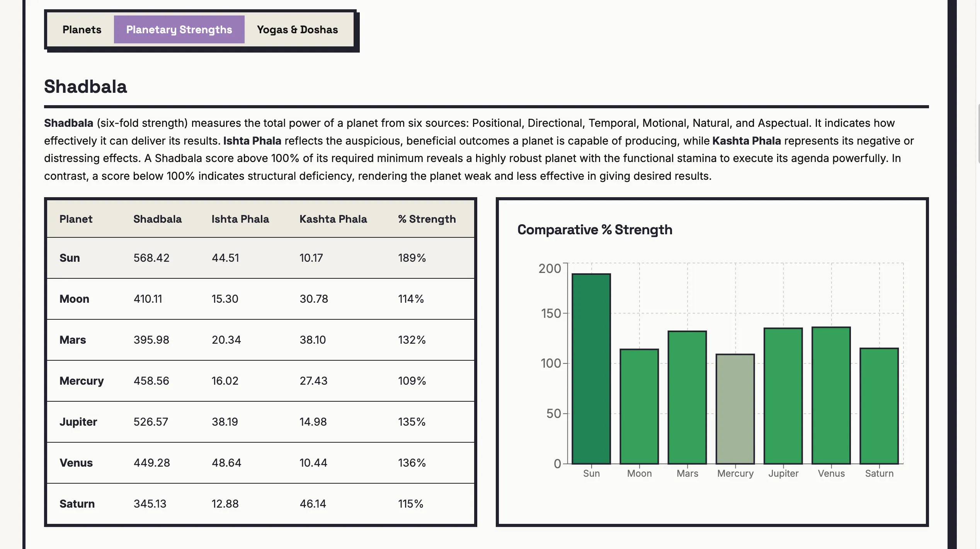980x549 pixels.
Task: Click the Kashta Phala column header
Action: point(333,219)
